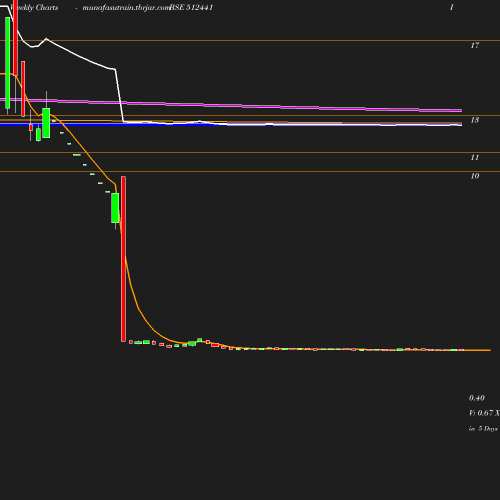The width and height of the screenshot is (500, 500).
Task: Click the 'in 5 Days' label
Action: [x=483, y=429]
